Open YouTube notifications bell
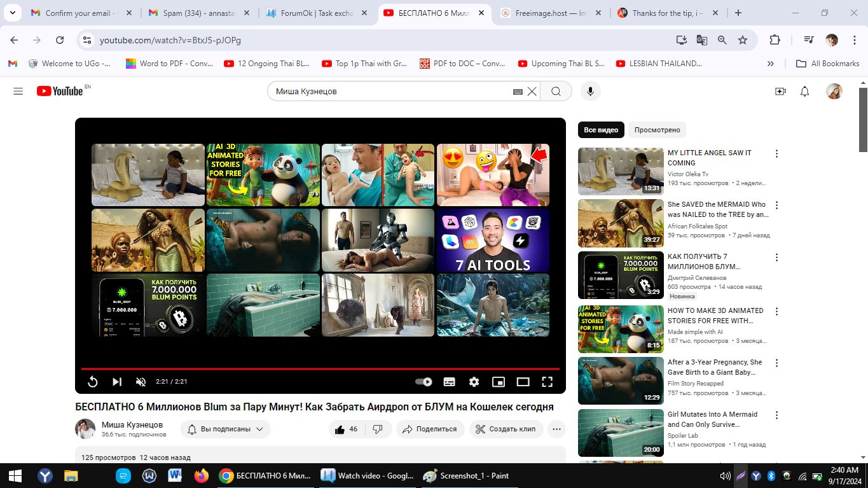This screenshot has width=868, height=488. click(804, 91)
